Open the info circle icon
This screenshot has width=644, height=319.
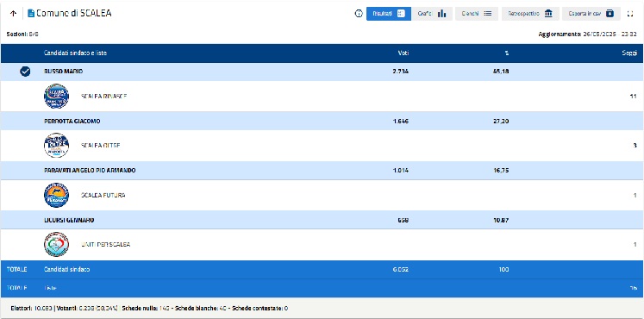click(359, 14)
